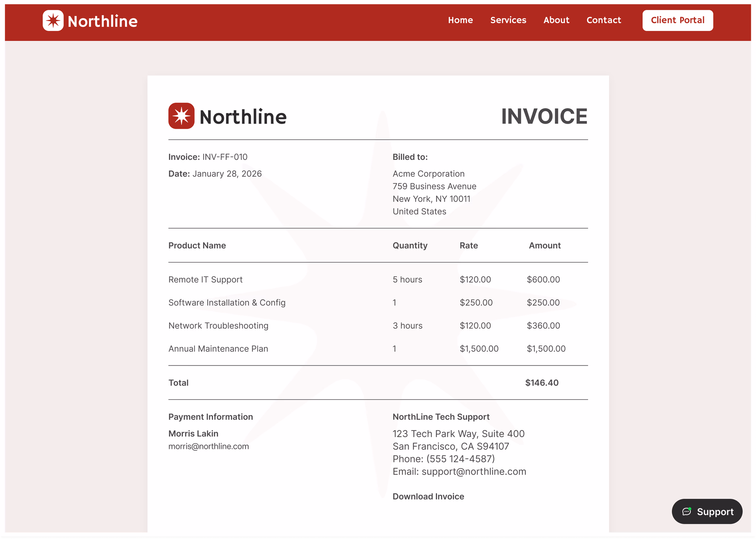Viewport: 756px width, 539px height.
Task: Navigate to the Contact page
Action: [604, 20]
